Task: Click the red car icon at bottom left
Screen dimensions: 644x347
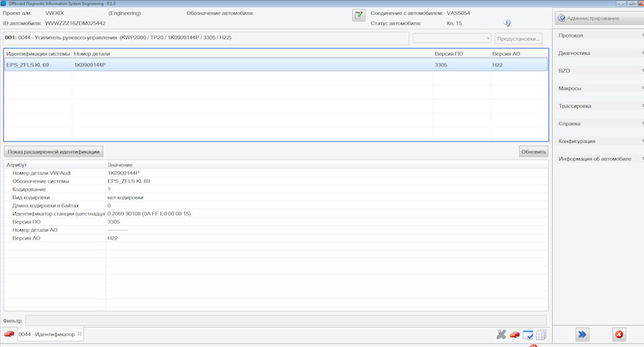Action: [9, 334]
